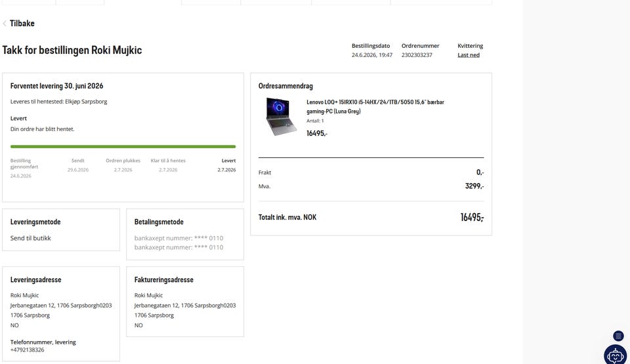Click the Levert step date 2.7.2026

coord(226,170)
